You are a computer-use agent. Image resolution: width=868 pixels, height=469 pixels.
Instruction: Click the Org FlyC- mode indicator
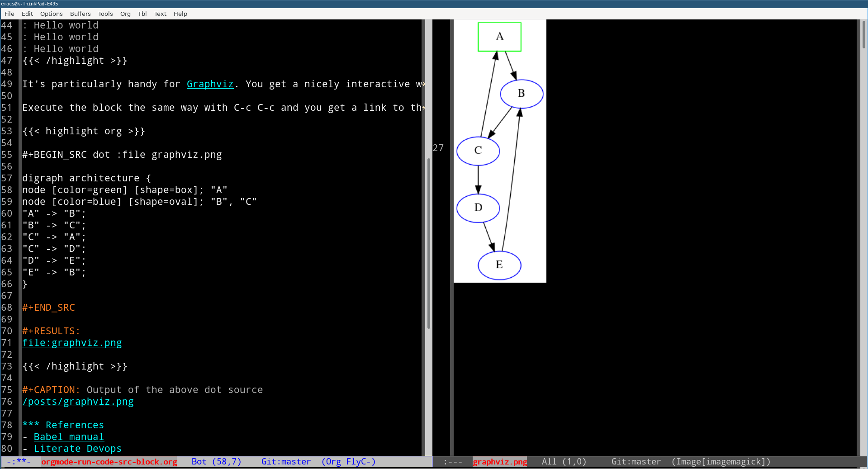tap(348, 462)
